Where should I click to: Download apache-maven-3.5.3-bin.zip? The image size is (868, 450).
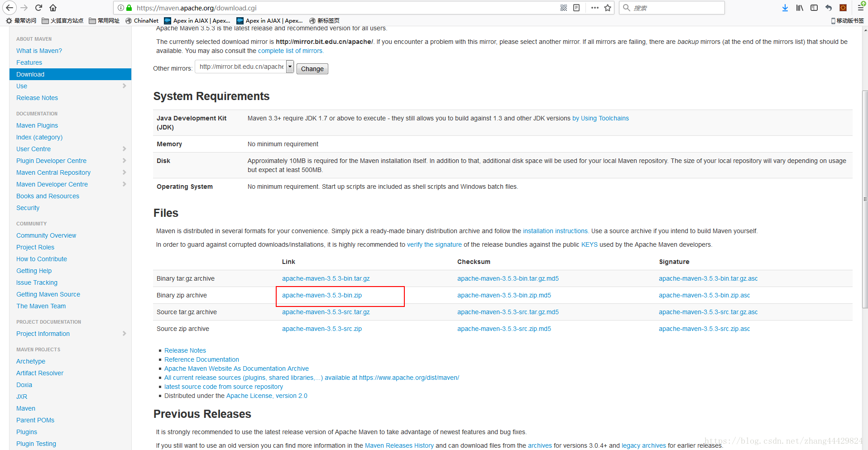[322, 295]
